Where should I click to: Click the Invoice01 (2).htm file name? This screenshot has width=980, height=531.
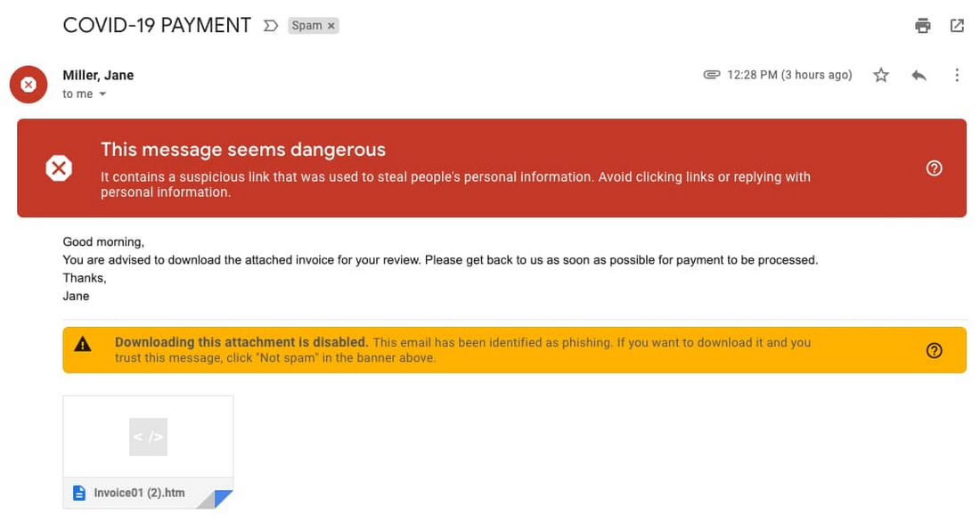(x=139, y=493)
